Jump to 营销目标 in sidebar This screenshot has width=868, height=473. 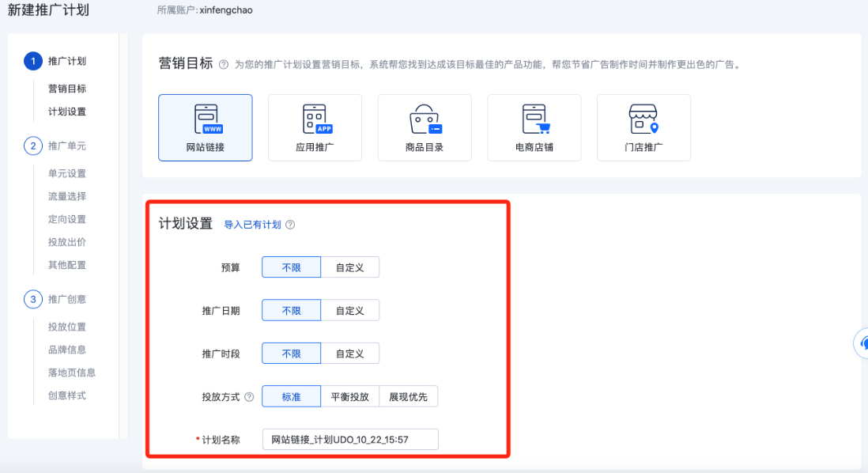pos(67,89)
